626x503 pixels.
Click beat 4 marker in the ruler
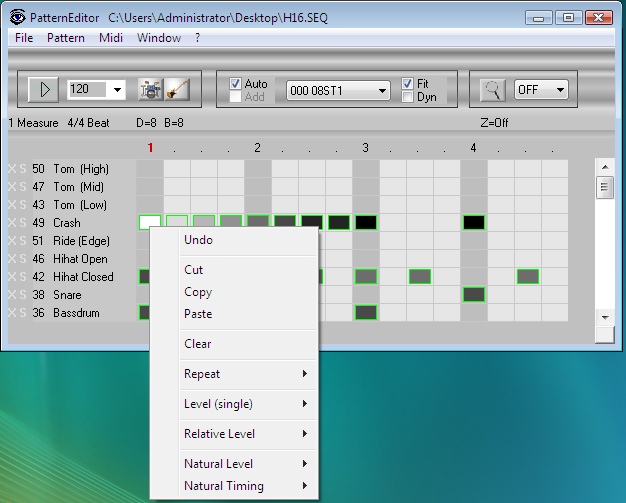point(473,148)
